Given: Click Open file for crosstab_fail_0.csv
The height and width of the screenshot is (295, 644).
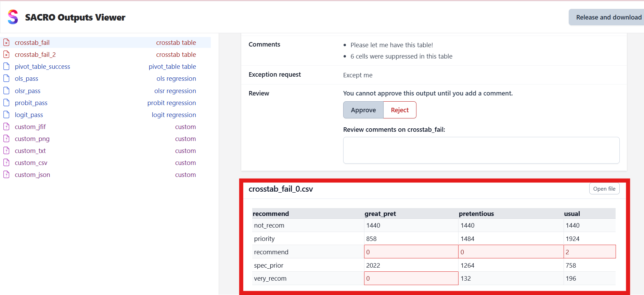Looking at the screenshot, I should (x=604, y=189).
